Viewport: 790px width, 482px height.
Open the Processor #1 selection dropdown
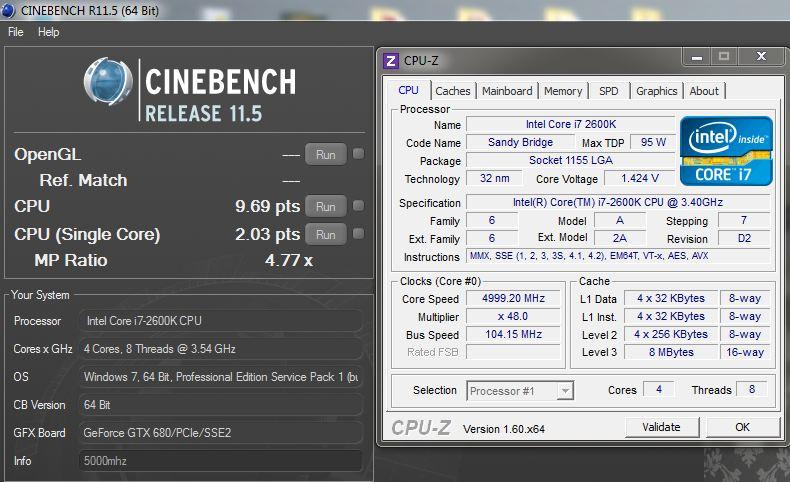[x=520, y=391]
